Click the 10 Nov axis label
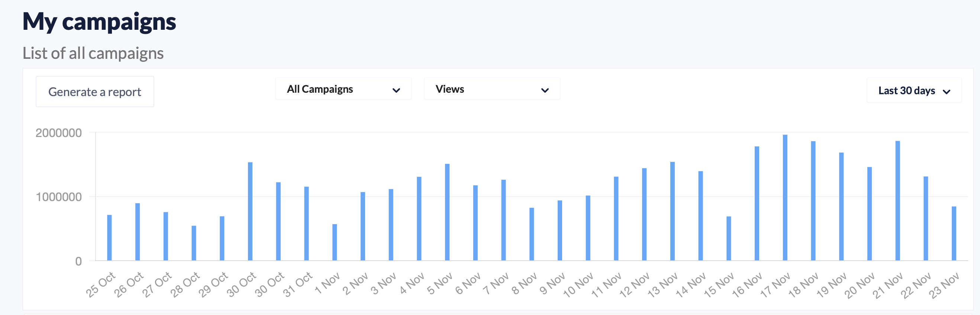Viewport: 980px width, 315px height. [x=578, y=285]
